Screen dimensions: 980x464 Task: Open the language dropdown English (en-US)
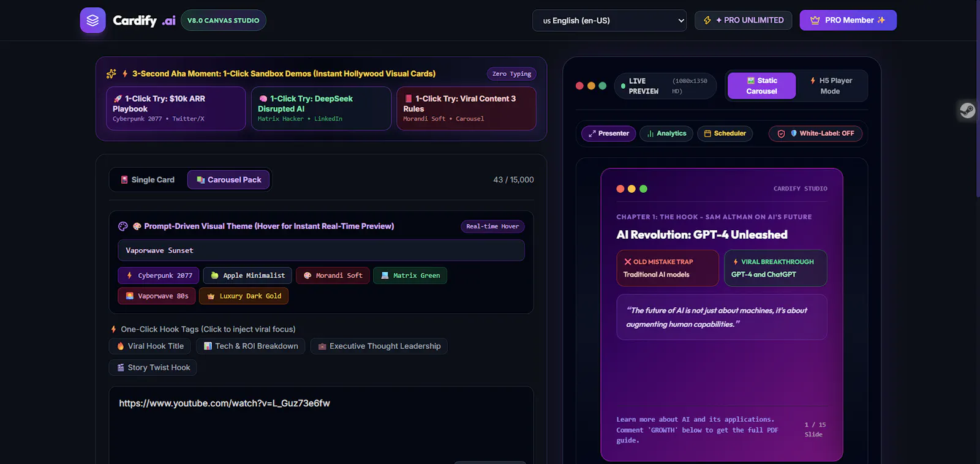(x=610, y=20)
